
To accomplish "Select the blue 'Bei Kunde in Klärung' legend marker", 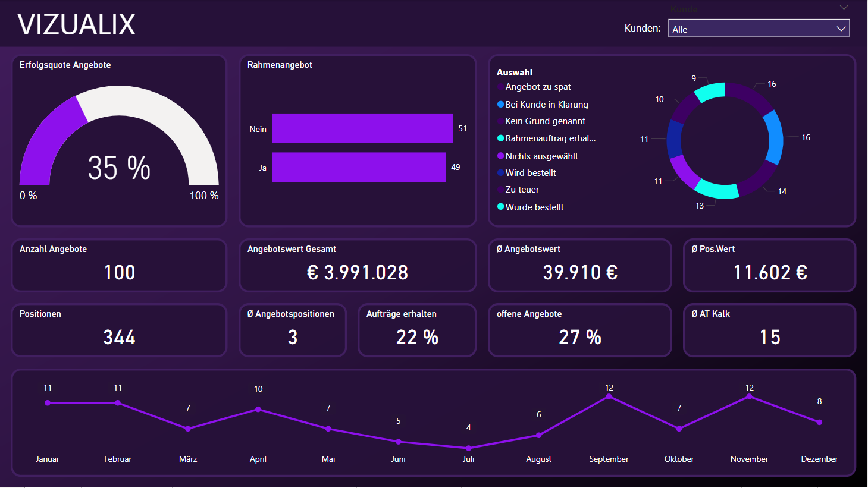I will pyautogui.click(x=500, y=105).
